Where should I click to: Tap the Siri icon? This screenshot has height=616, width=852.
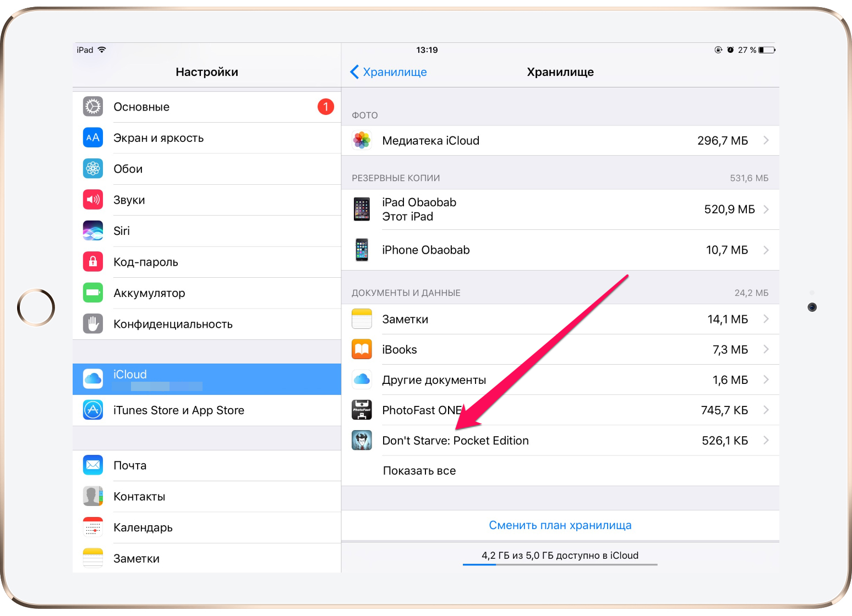(93, 230)
